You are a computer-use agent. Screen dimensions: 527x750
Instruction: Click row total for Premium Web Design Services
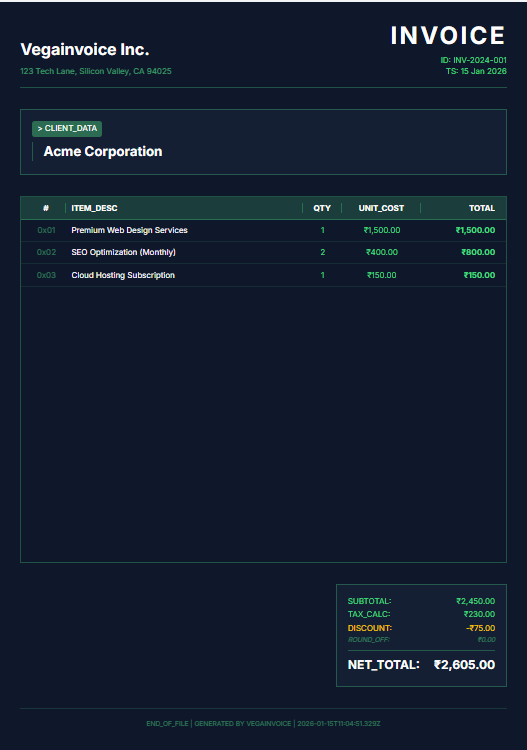(x=475, y=230)
